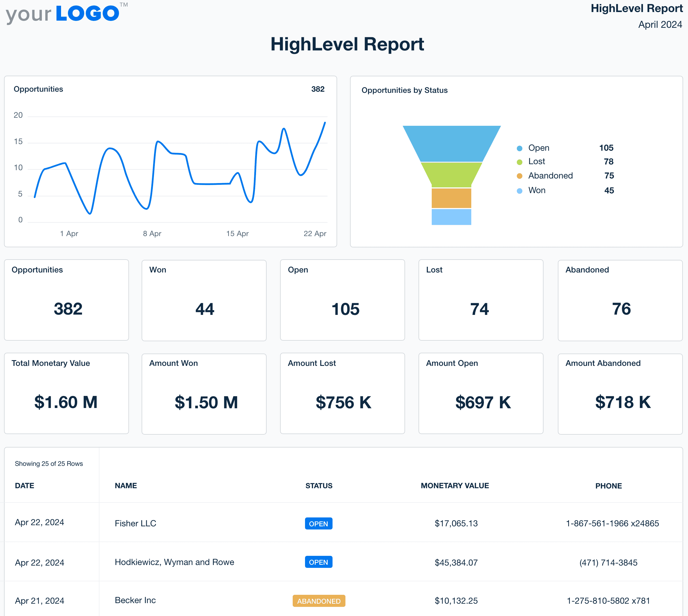This screenshot has width=688, height=616.
Task: Sort the table by the DATE column
Action: click(x=24, y=485)
